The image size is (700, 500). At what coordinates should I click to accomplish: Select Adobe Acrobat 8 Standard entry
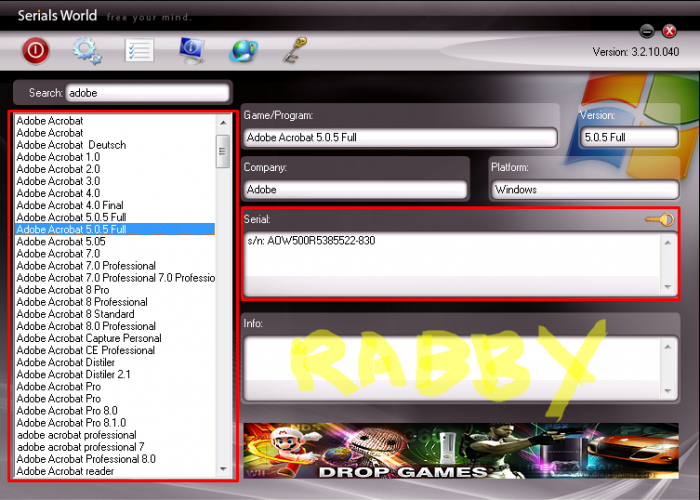pos(115,314)
